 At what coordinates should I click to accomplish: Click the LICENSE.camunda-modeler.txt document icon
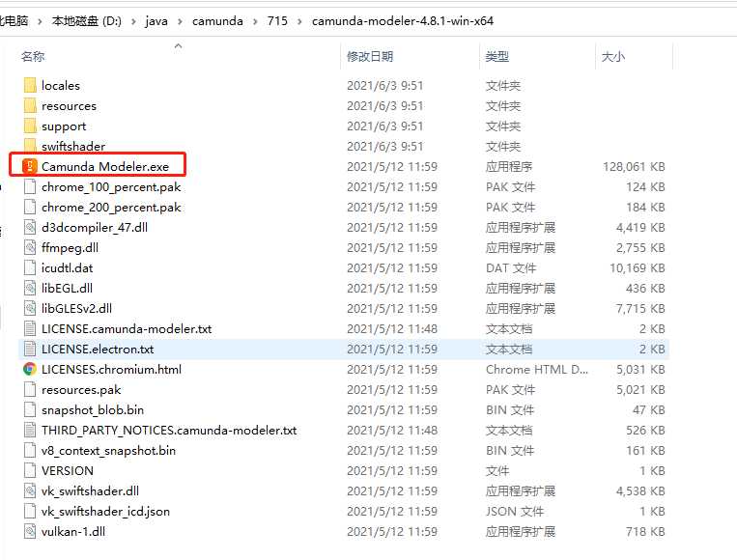coord(30,329)
